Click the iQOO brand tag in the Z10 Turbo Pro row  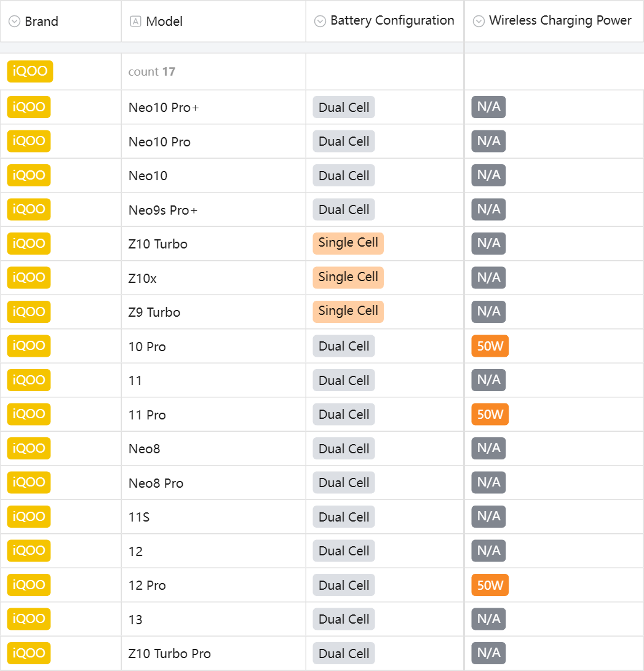[29, 653]
